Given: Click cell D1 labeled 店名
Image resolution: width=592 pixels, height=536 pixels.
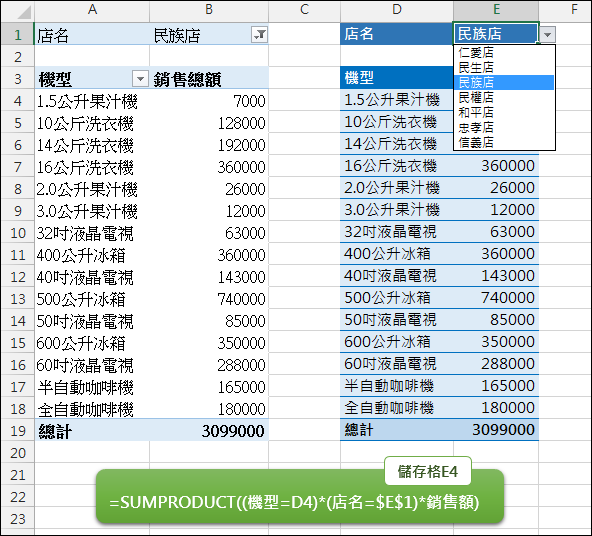Looking at the screenshot, I should [x=396, y=34].
